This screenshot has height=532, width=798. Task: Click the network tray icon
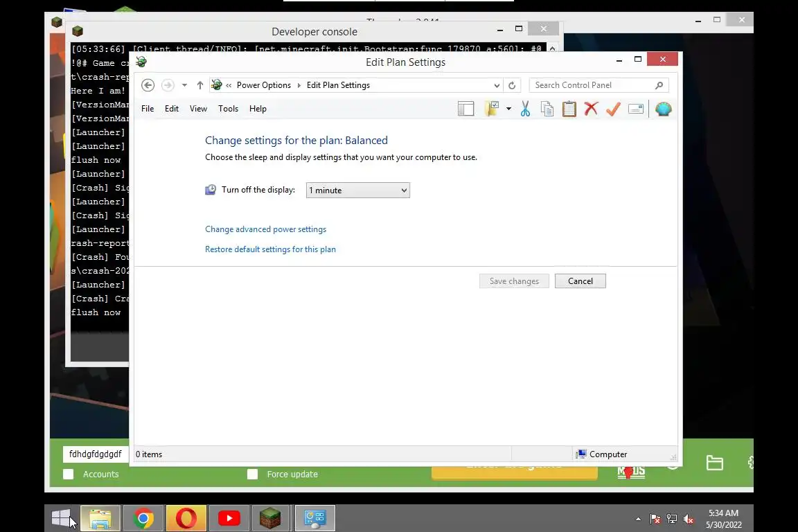[672, 520]
